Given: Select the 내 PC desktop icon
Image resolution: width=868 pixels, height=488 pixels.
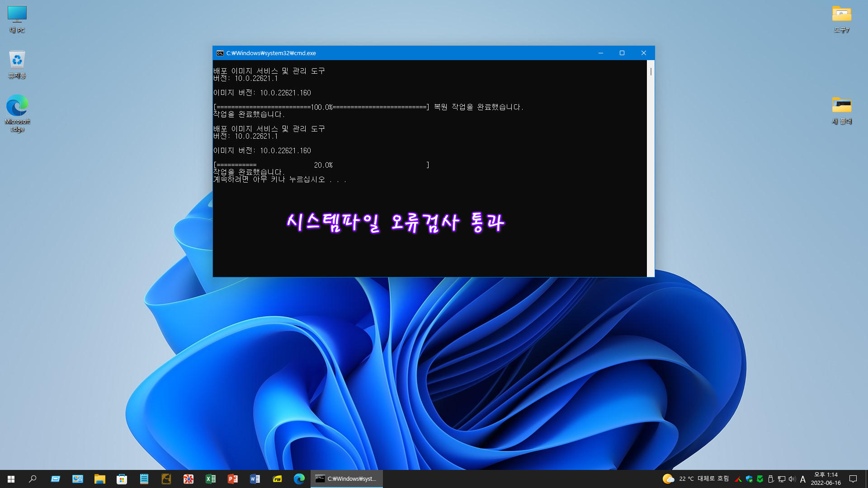Looking at the screenshot, I should [17, 19].
